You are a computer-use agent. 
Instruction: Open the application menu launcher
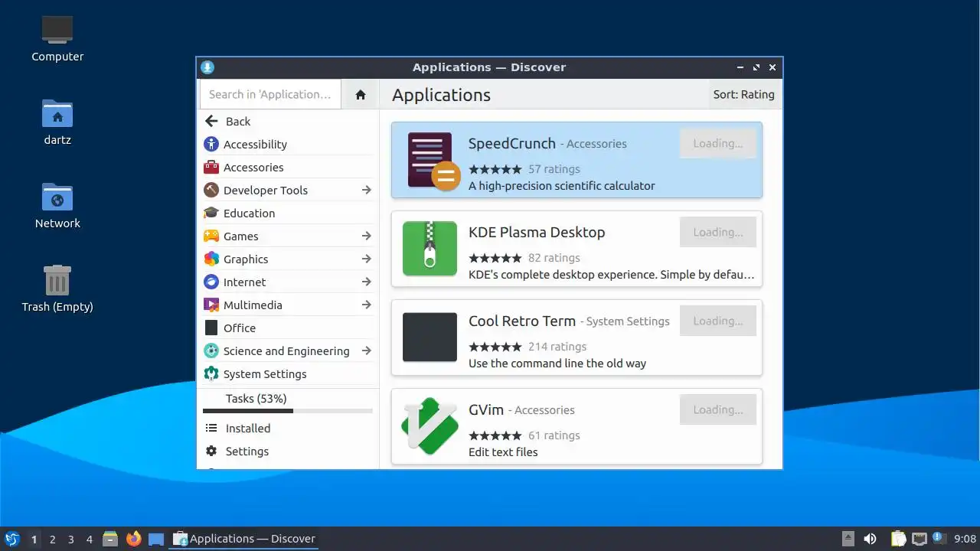(11, 539)
